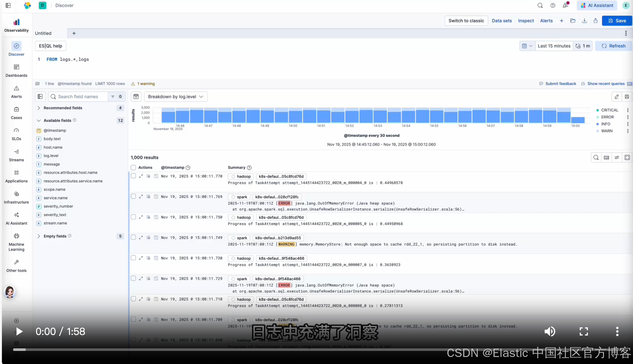This screenshot has height=364, width=633.
Task: Click the video progress bar
Action: pyautogui.click(x=224, y=350)
